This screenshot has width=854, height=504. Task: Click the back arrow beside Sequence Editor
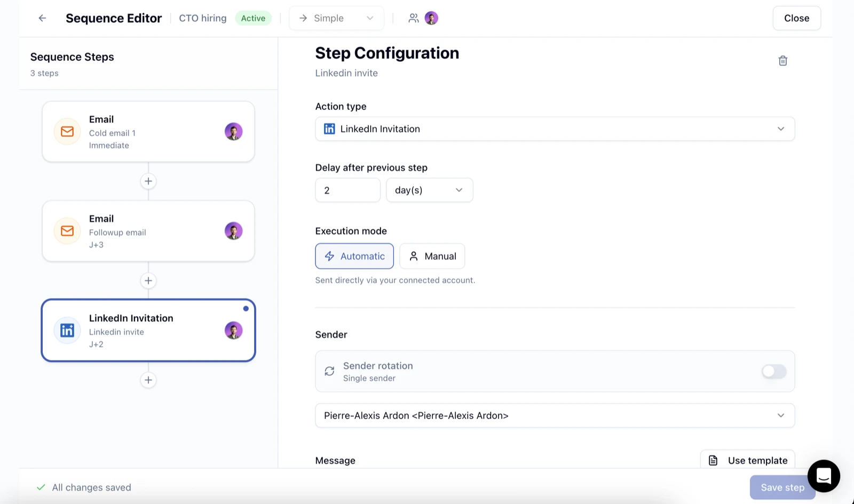click(42, 18)
